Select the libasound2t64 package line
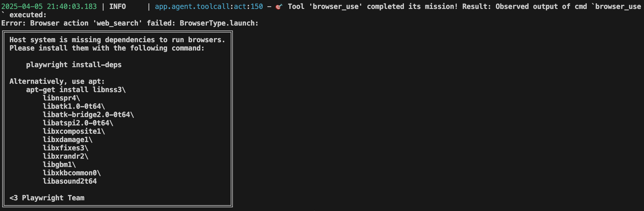The width and height of the screenshot is (644, 211). (70, 181)
